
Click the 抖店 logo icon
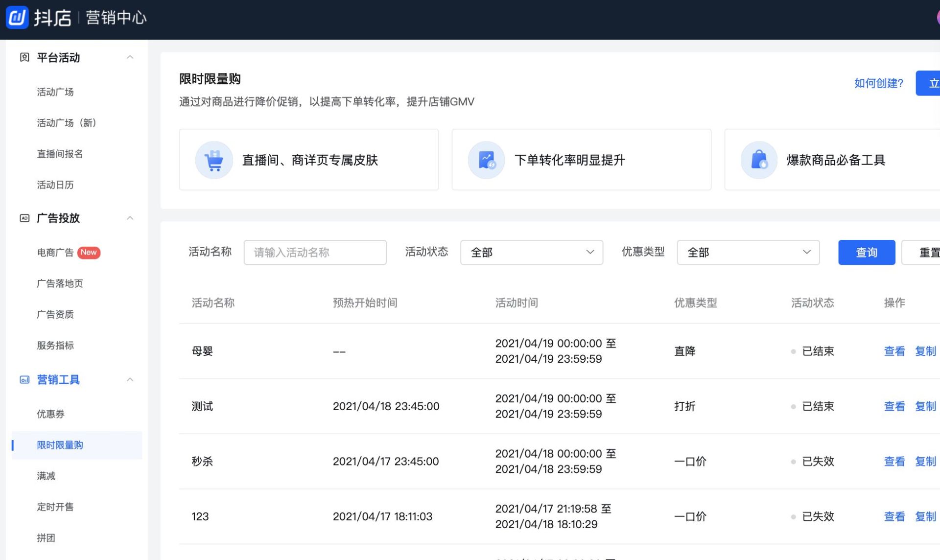coord(17,18)
